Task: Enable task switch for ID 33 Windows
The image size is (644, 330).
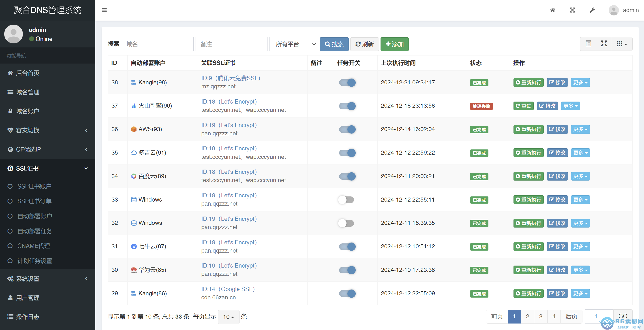Action: [x=346, y=200]
